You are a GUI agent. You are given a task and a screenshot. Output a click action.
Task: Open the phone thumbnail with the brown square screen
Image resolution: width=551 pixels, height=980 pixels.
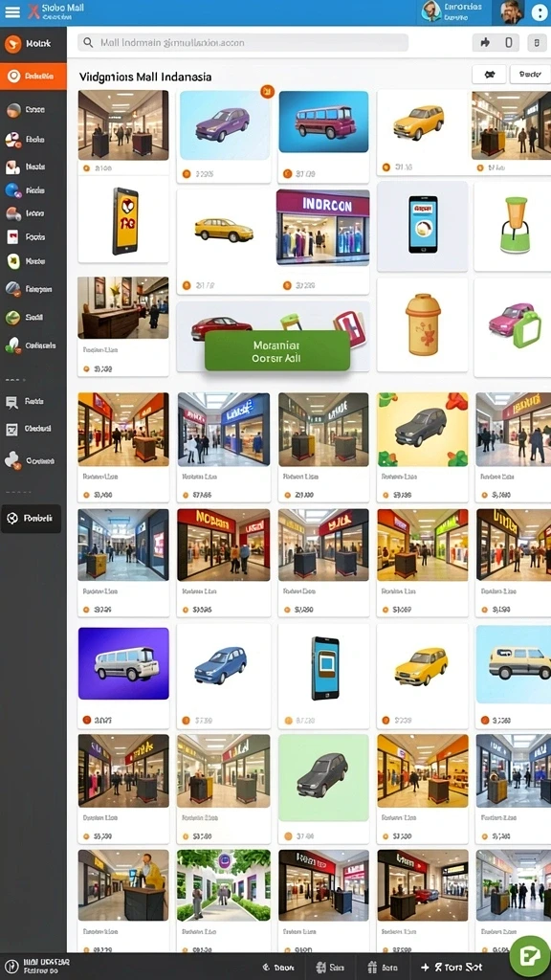click(x=325, y=668)
